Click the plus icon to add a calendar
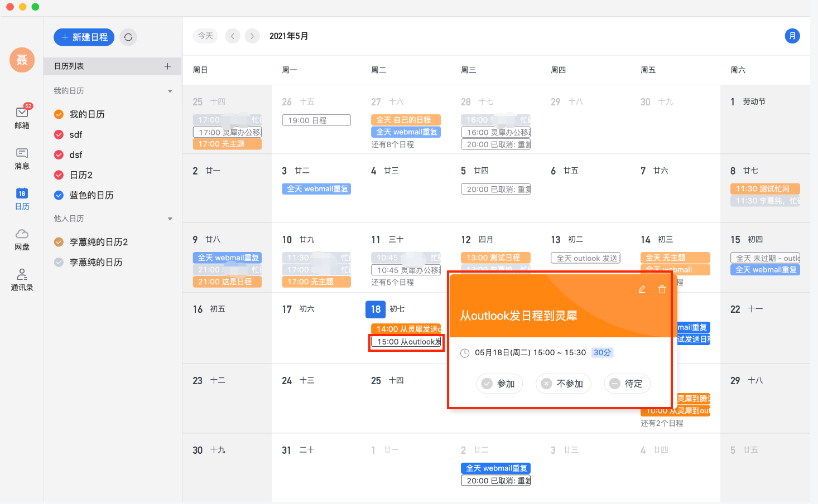The image size is (818, 504). 167,66
